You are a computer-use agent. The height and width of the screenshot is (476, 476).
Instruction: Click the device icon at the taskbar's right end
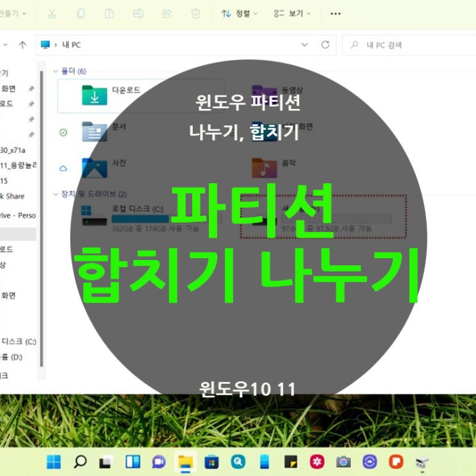pos(422,463)
